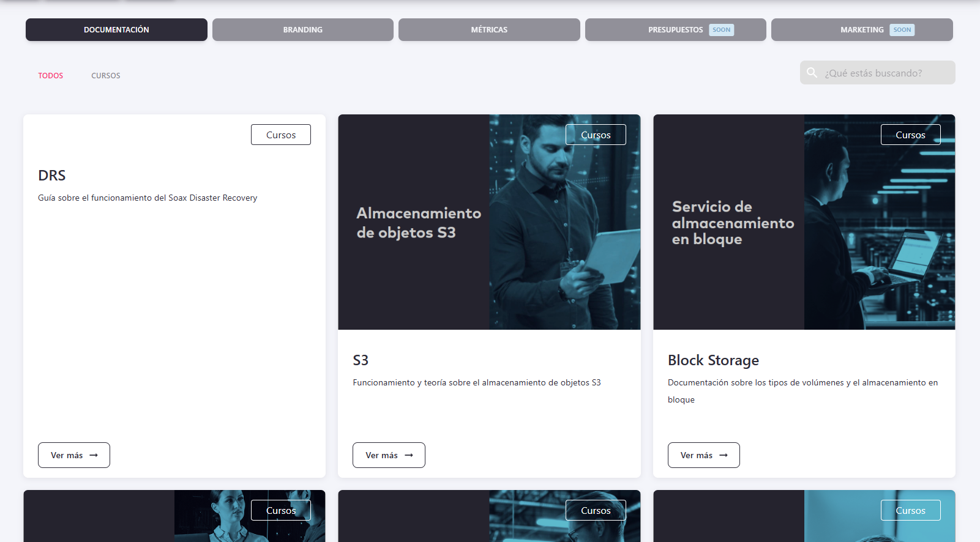Select the Todos filter
This screenshot has height=542, width=980.
(x=51, y=76)
